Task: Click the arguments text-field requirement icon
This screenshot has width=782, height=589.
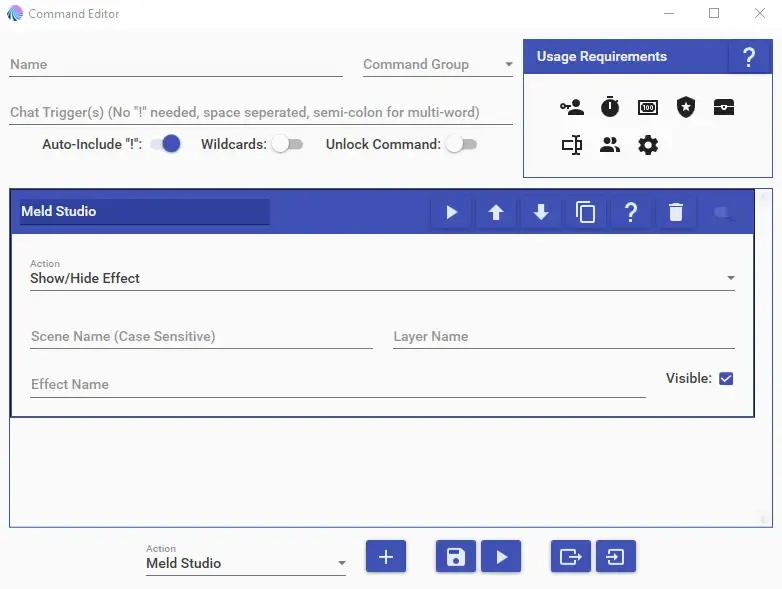Action: [572, 145]
